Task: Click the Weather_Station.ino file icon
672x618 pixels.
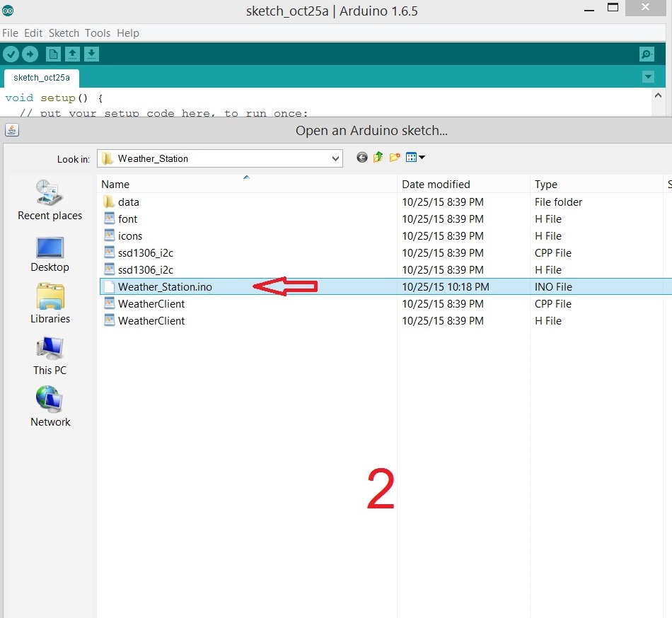Action: 109,286
